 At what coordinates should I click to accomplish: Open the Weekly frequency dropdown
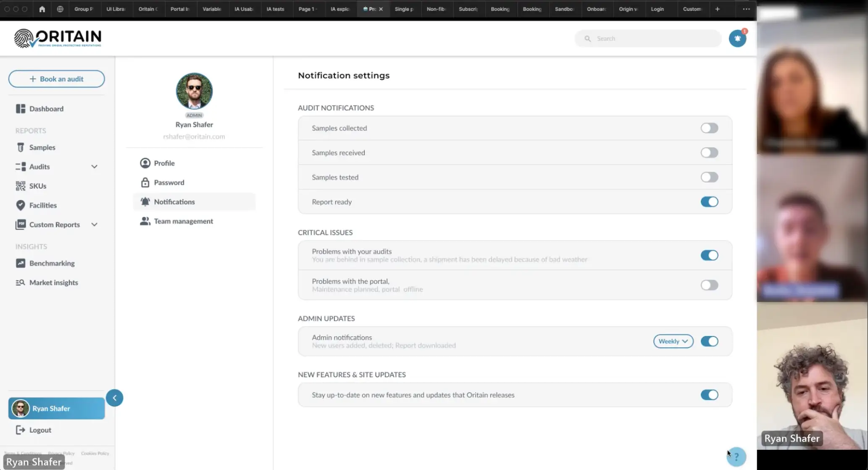673,341
